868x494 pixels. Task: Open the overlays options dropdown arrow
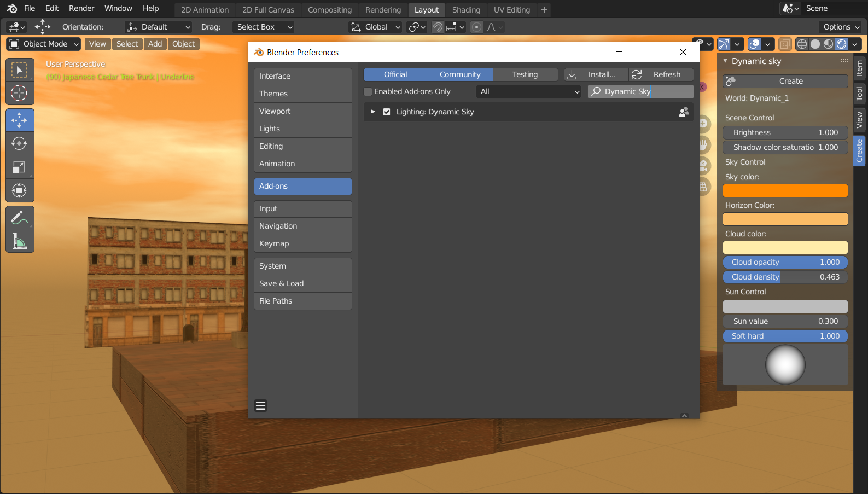(x=767, y=44)
